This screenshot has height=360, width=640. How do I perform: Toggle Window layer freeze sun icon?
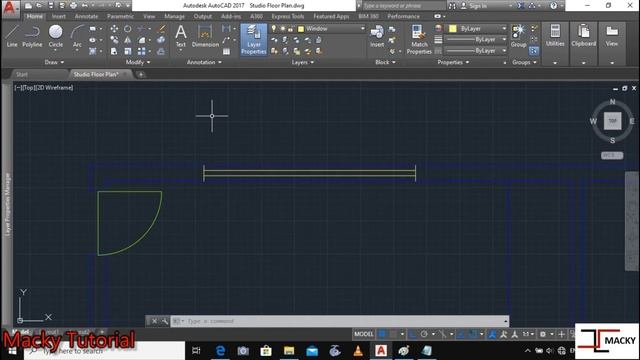pyautogui.click(x=282, y=29)
